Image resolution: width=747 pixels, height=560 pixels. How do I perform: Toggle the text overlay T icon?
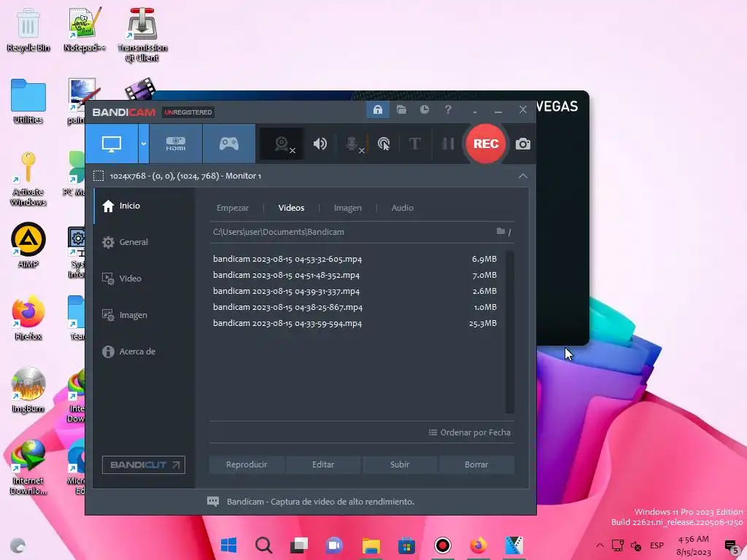coord(415,144)
